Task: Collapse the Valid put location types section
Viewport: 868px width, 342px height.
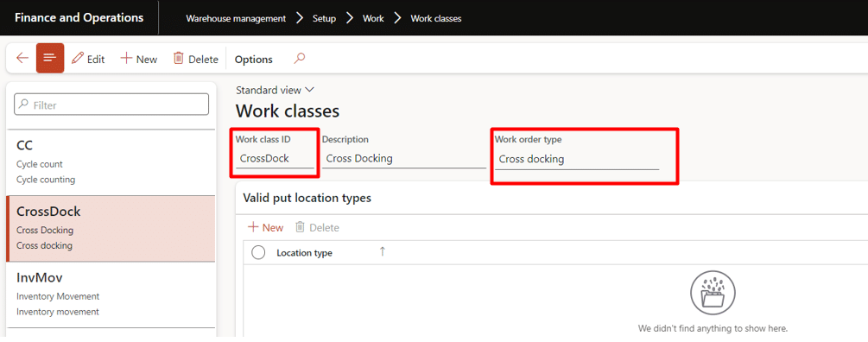Action: 307,198
